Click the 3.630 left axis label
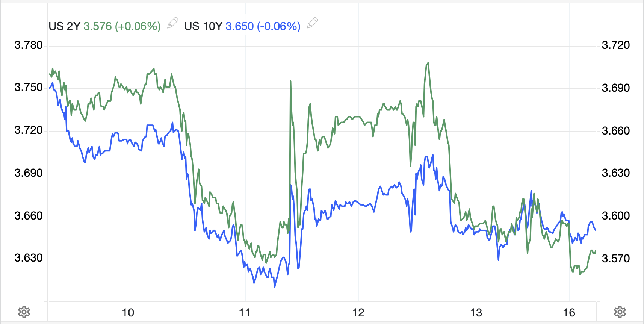644x324 pixels. 29,258
